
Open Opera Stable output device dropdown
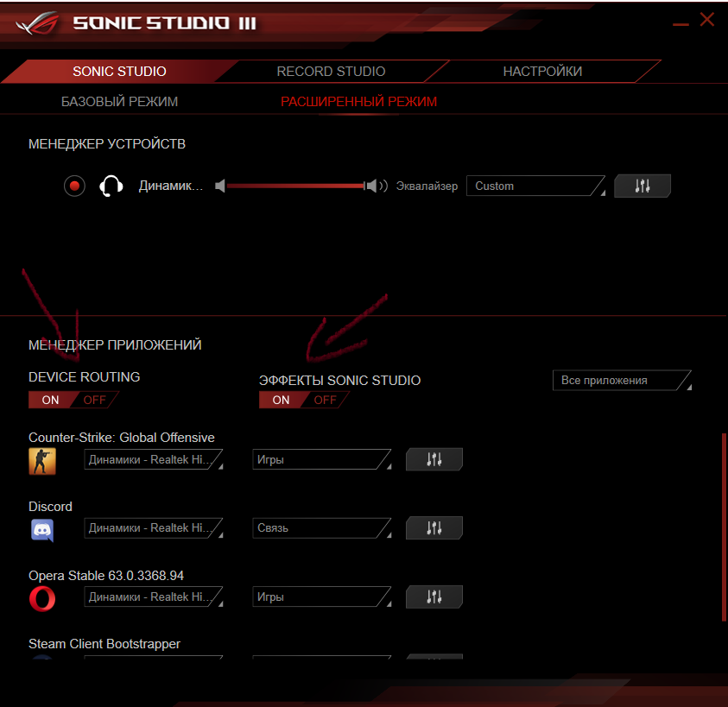pyautogui.click(x=154, y=597)
